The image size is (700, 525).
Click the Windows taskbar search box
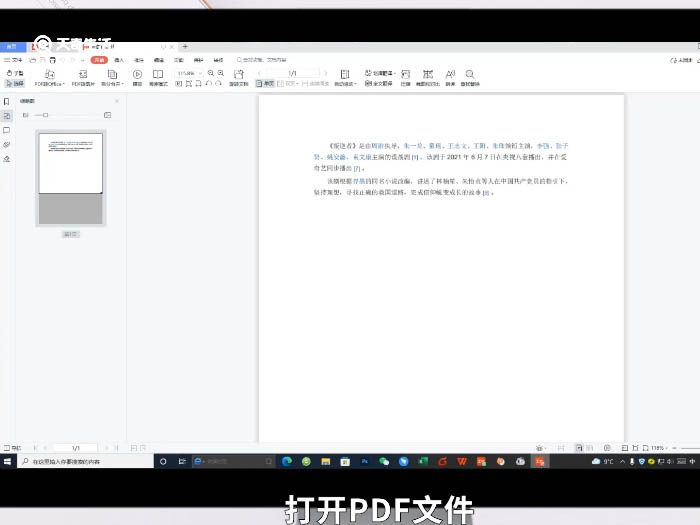point(85,462)
